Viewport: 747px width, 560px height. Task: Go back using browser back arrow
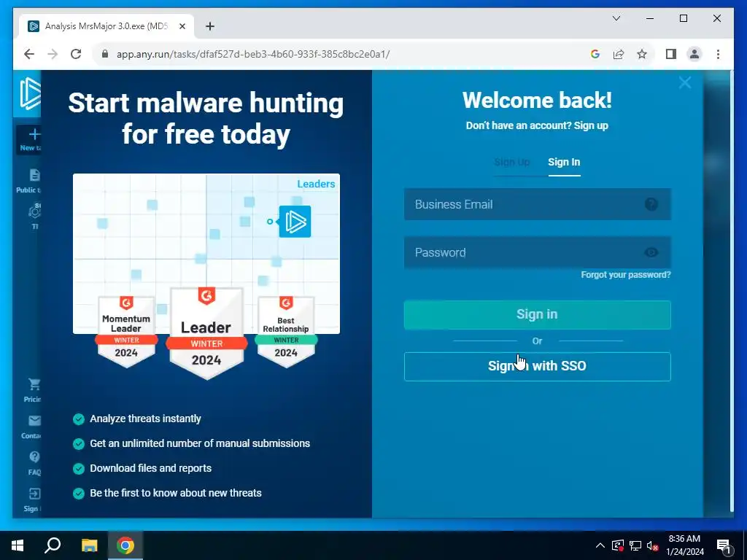click(x=29, y=54)
